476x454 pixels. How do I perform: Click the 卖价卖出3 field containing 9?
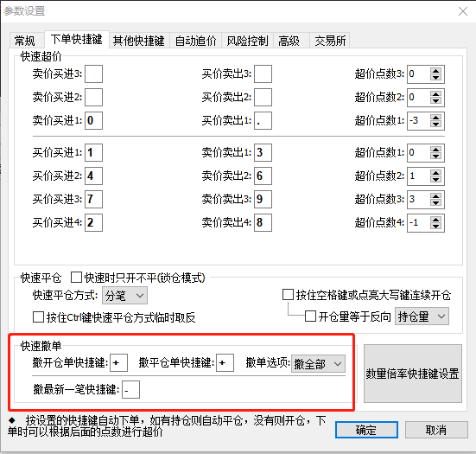[263, 200]
